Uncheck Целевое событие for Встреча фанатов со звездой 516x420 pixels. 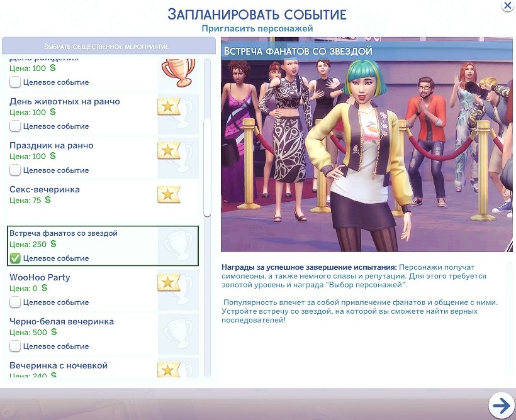tap(15, 258)
